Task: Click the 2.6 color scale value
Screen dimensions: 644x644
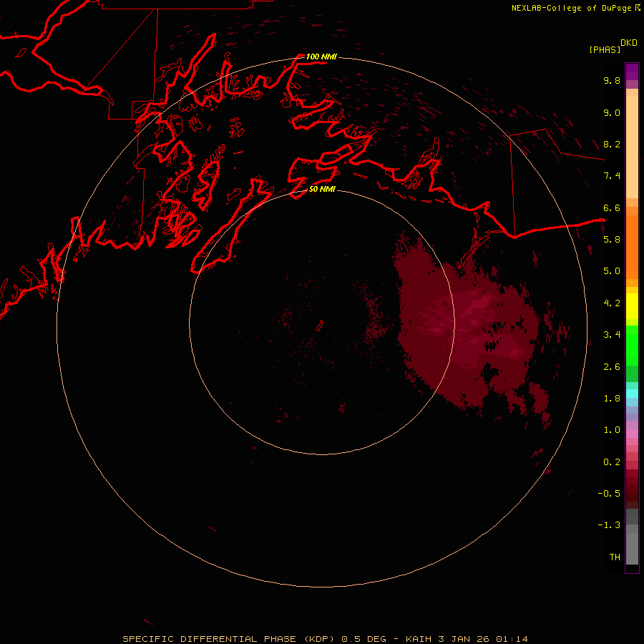Action: (612, 366)
